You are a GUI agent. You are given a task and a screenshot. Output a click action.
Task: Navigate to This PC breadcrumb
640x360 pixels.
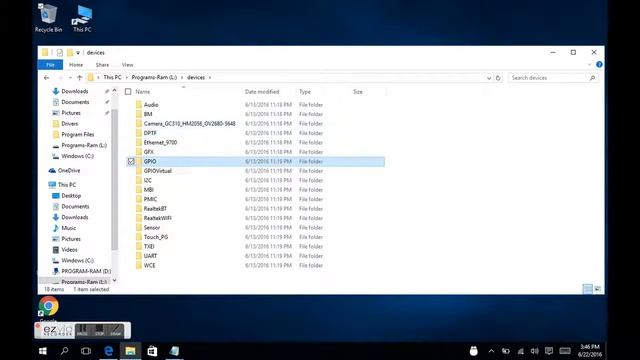point(112,78)
